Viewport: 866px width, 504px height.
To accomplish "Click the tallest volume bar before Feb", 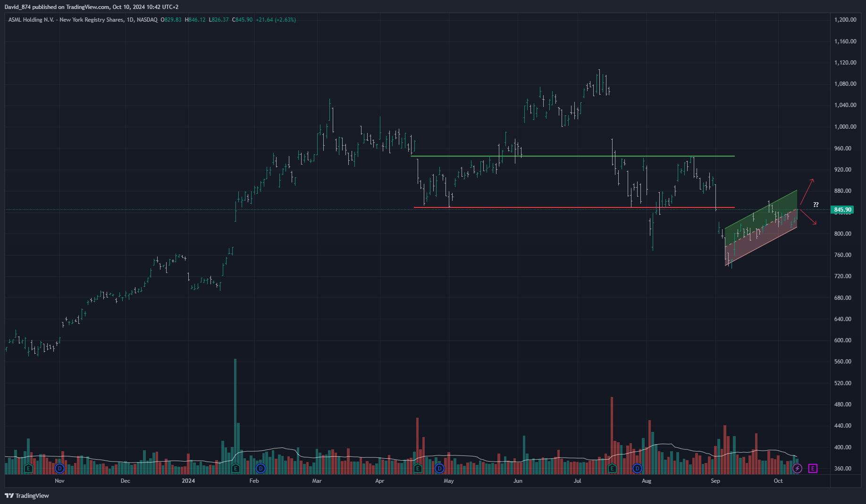I will (235, 416).
